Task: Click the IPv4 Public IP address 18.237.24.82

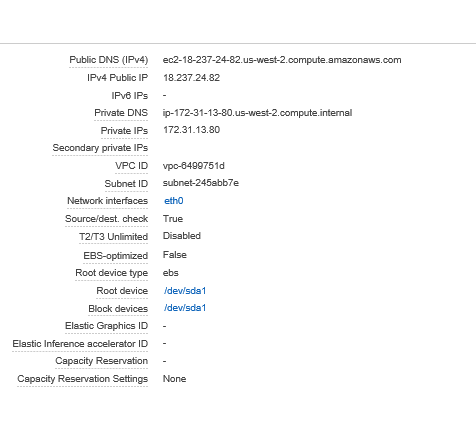Action: 191,78
